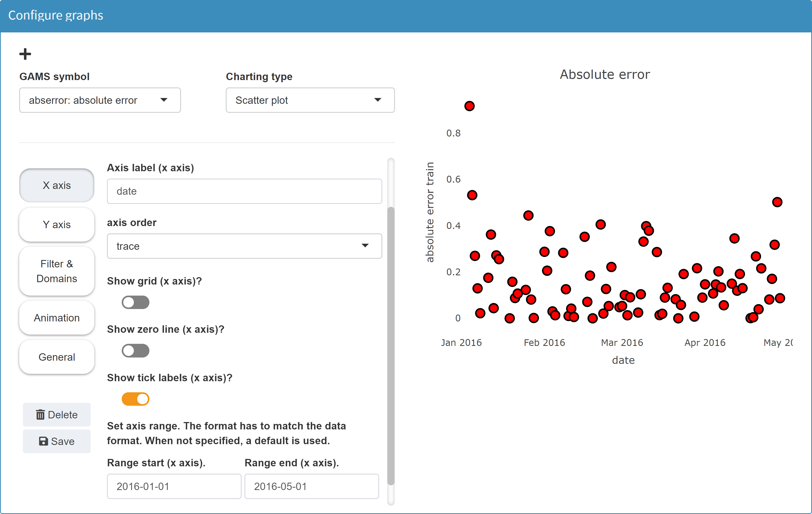
Task: Open the General settings tab
Action: point(56,357)
